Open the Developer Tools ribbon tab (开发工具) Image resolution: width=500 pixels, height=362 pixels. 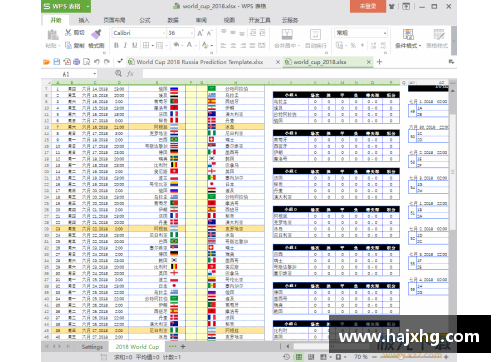click(259, 20)
